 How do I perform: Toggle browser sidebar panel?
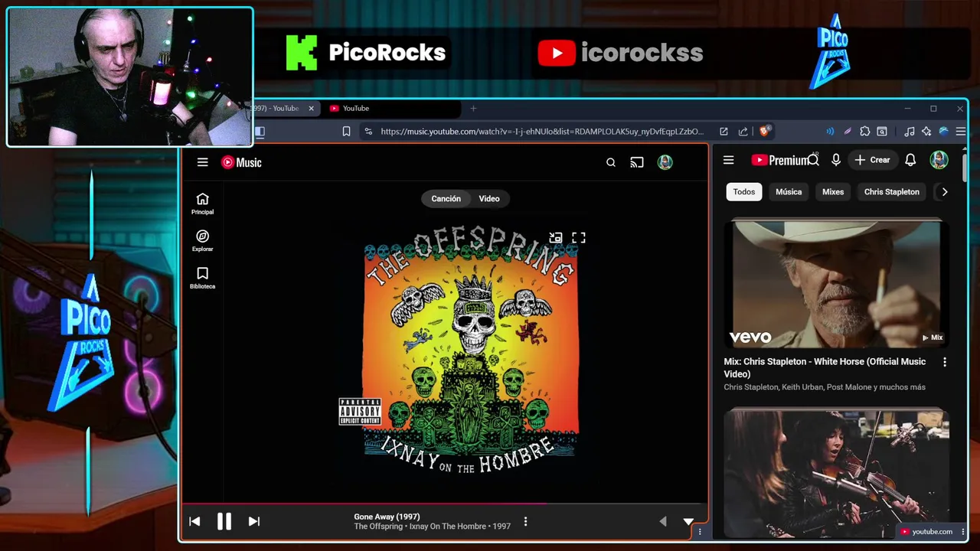pyautogui.click(x=260, y=132)
